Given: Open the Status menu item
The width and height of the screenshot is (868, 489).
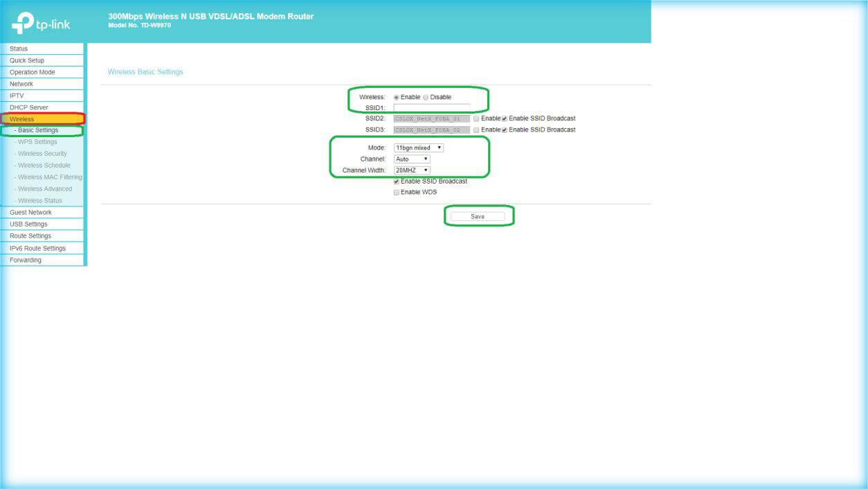Looking at the screenshot, I should [19, 48].
